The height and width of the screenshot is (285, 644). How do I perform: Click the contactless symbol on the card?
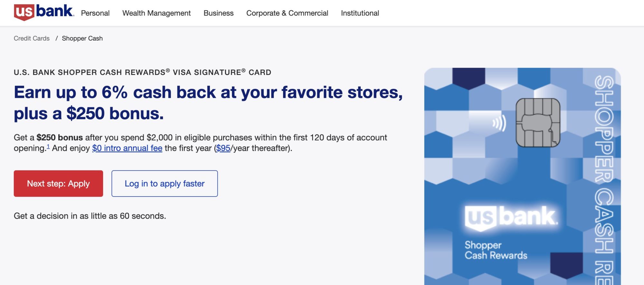pos(499,123)
